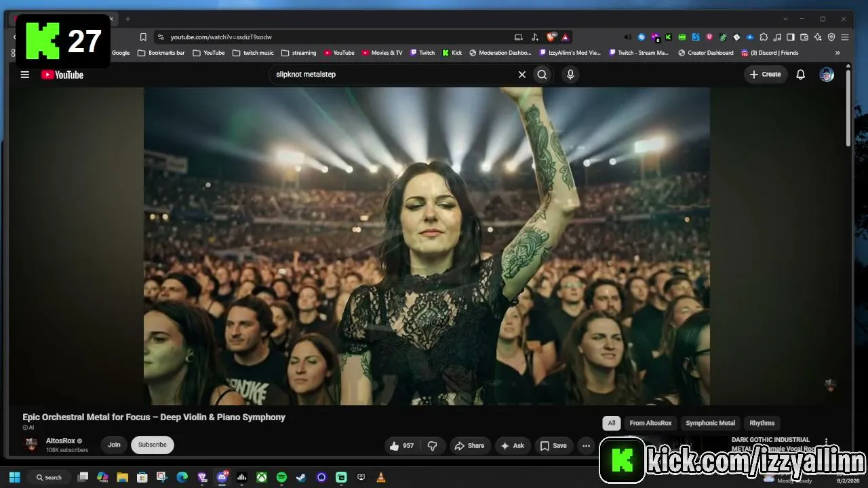Screen dimensions: 868x488
Task: Click the browser address bar URL
Action: 221,37
